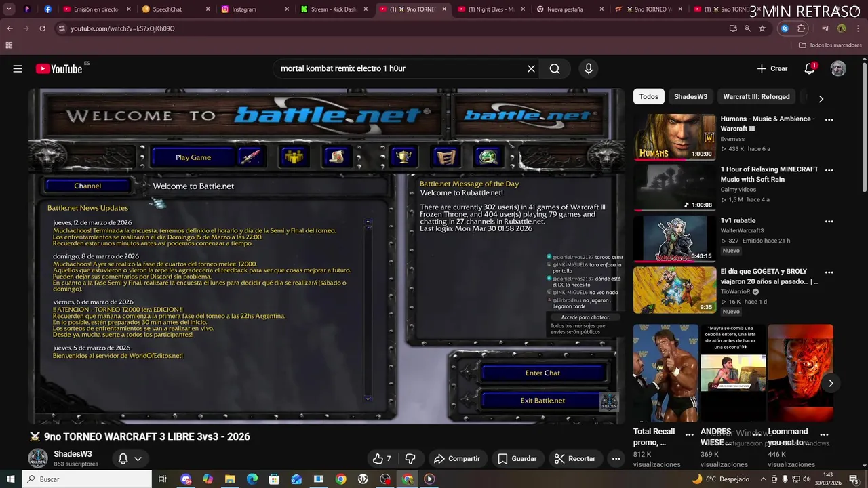868x488 pixels.
Task: Dislike the video with thumbs down
Action: tap(410, 459)
